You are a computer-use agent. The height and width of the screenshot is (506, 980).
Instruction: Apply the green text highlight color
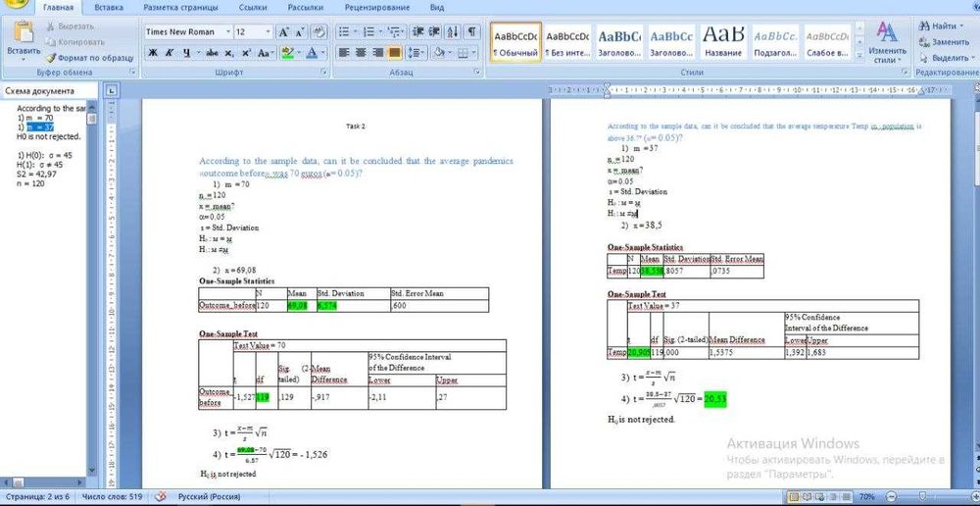287,53
